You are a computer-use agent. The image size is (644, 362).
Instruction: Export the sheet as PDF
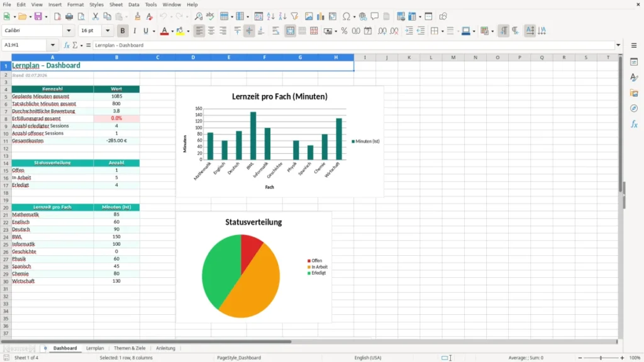57,16
